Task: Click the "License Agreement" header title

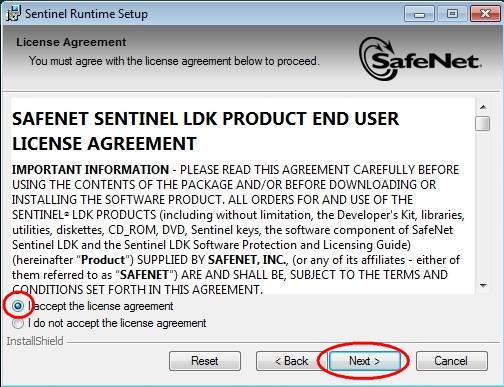Action: tap(71, 42)
